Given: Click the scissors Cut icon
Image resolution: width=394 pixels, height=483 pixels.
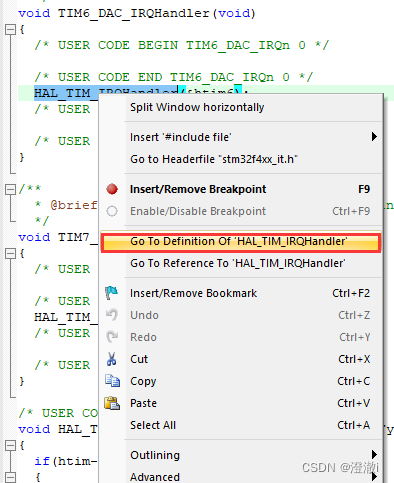Looking at the screenshot, I should coord(112,359).
